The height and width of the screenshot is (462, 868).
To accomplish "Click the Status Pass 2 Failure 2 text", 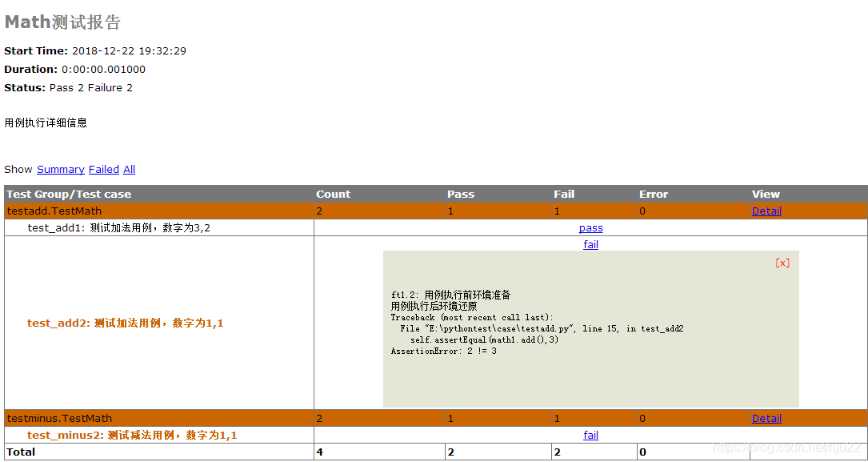I will coord(90,87).
